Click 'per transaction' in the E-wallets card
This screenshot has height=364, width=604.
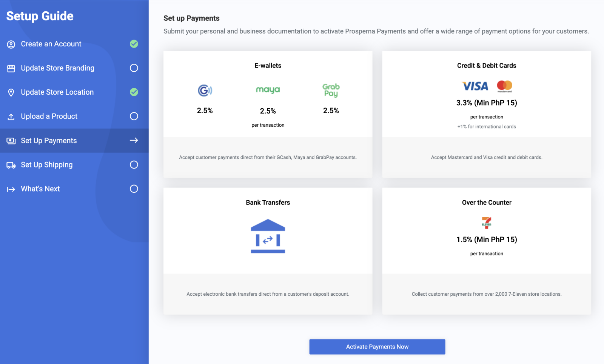pos(268,125)
